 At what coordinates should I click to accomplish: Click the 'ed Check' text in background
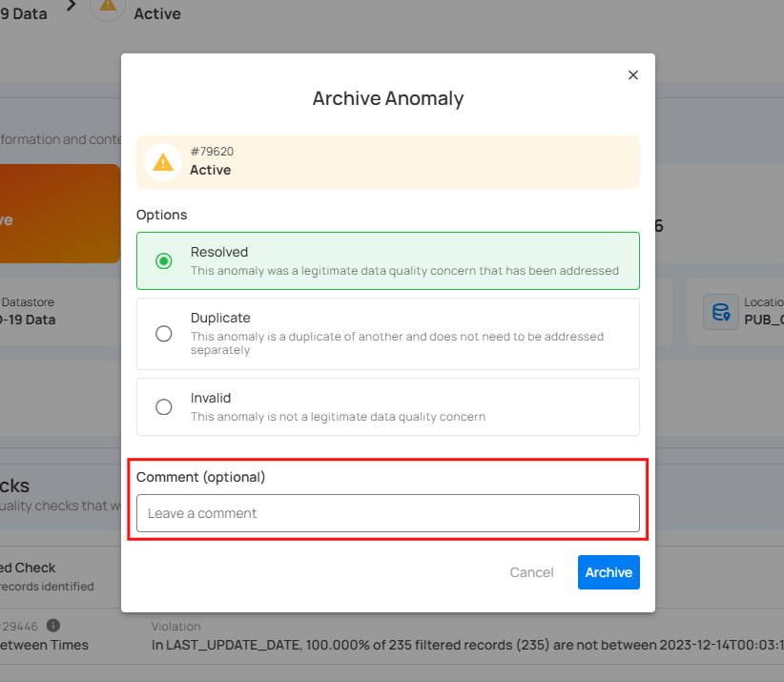click(x=28, y=568)
